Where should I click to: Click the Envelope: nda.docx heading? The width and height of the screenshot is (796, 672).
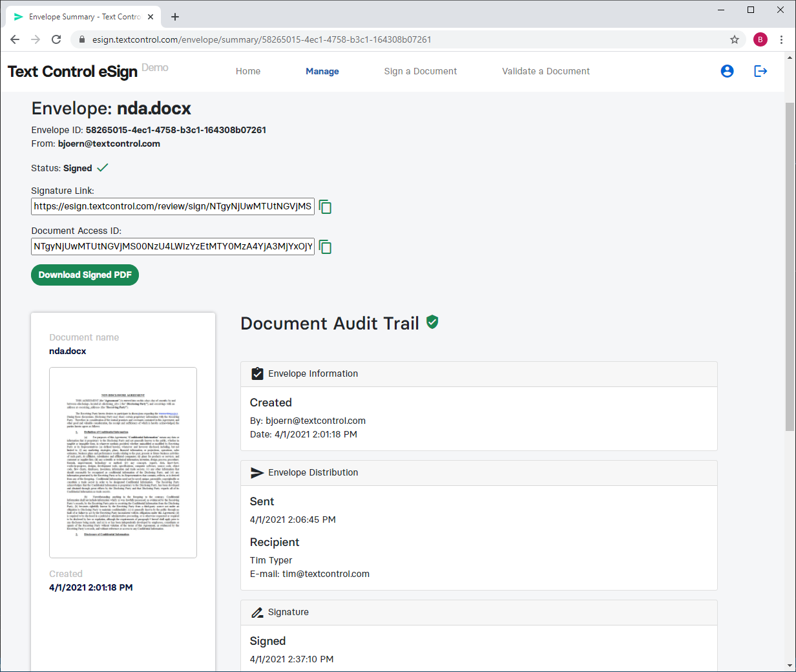(x=111, y=109)
